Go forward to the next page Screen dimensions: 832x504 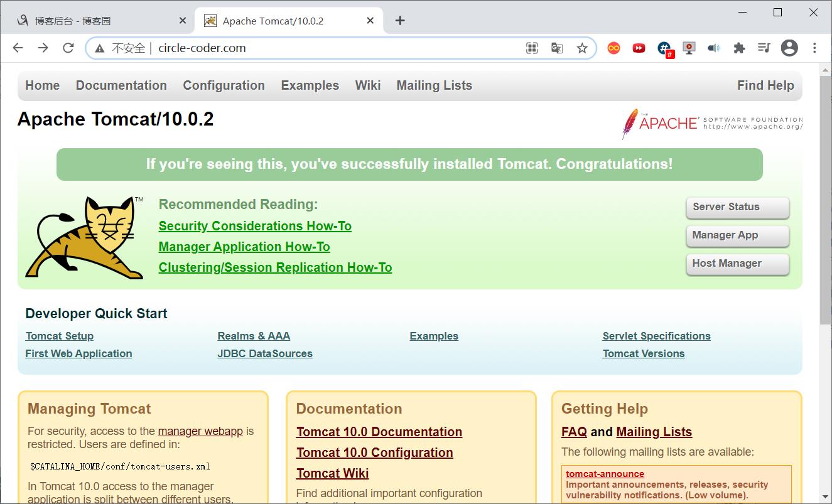43,48
